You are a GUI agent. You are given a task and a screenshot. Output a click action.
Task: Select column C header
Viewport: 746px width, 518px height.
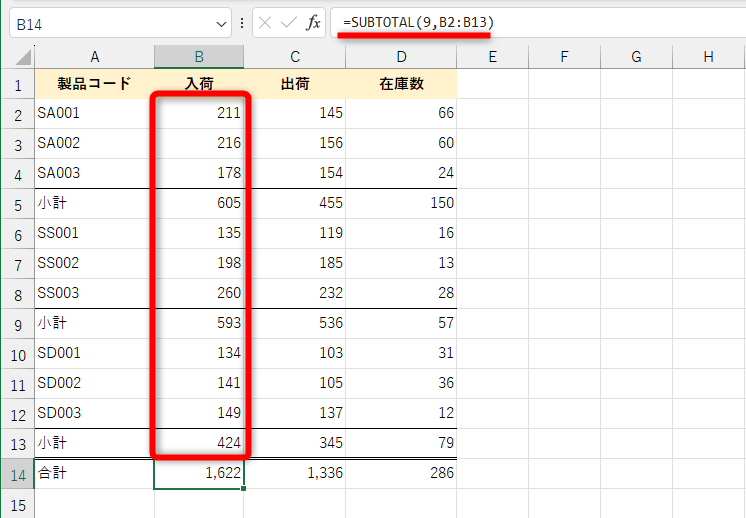[x=294, y=57]
